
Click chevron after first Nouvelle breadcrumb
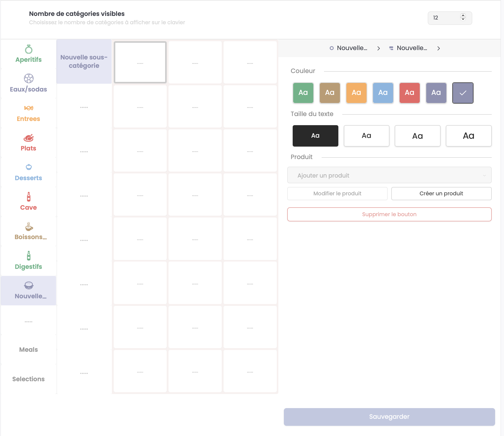pyautogui.click(x=378, y=48)
